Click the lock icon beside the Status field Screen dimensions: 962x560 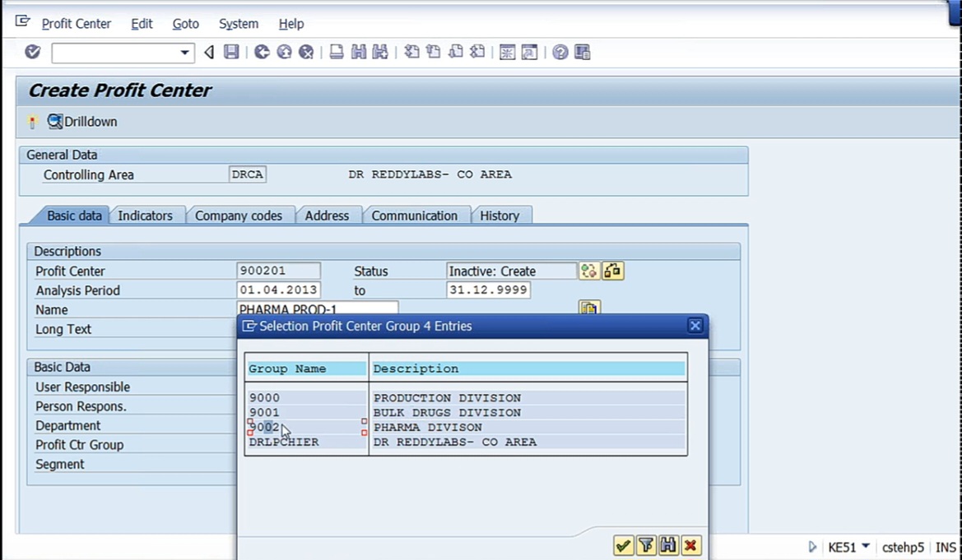tap(613, 271)
